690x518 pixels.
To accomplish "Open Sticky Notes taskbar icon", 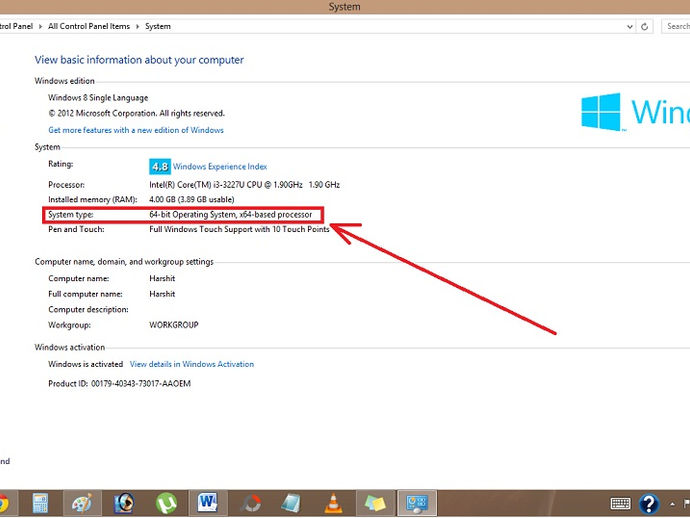I will (375, 503).
